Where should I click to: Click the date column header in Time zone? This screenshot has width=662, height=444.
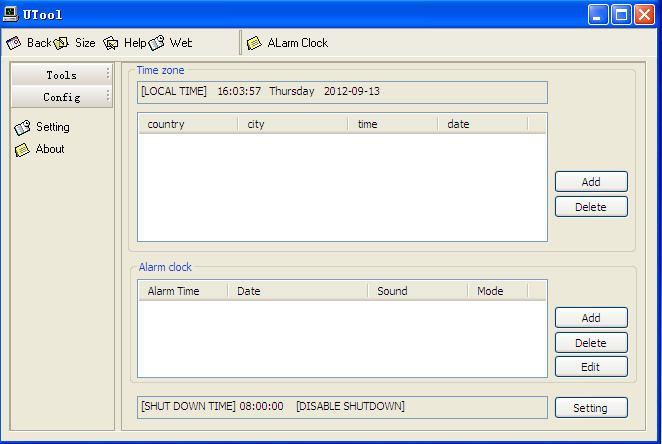483,124
